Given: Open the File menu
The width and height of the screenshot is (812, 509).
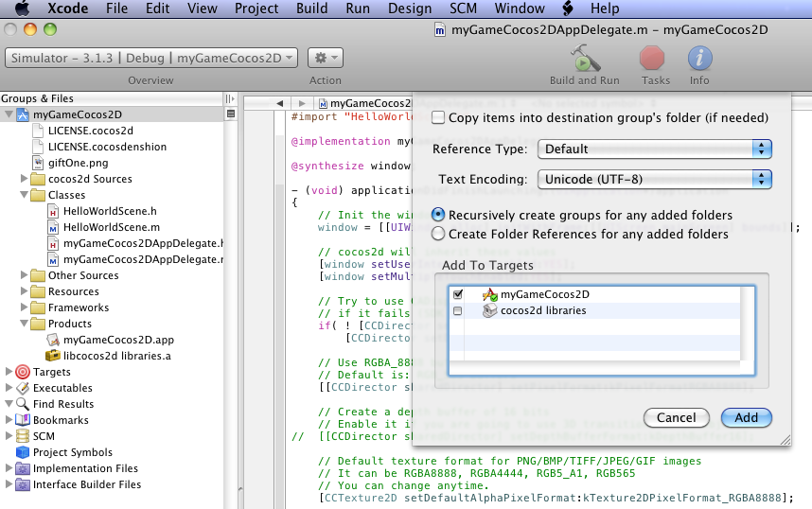Looking at the screenshot, I should [116, 9].
